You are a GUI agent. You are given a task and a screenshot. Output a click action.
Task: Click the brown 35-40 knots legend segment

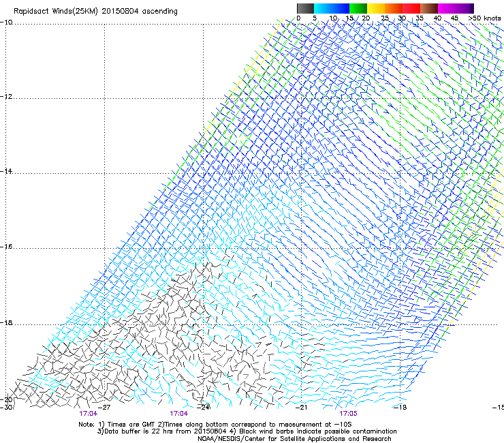429,8
